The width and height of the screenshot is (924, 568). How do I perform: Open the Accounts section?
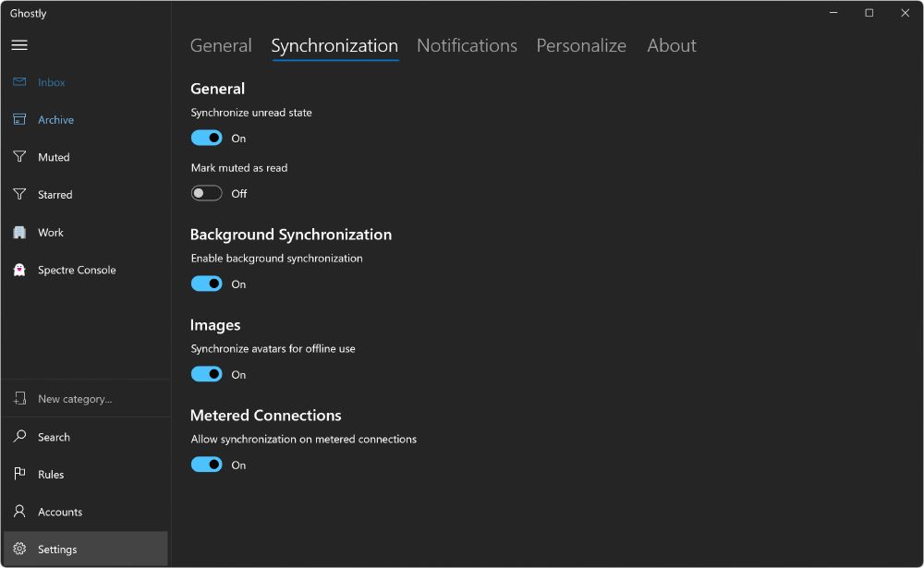[59, 511]
